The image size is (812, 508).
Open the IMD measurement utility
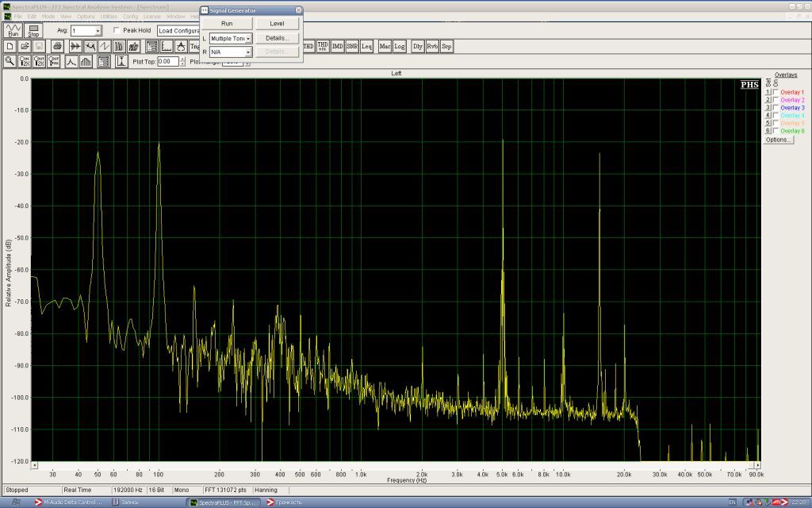coord(337,47)
